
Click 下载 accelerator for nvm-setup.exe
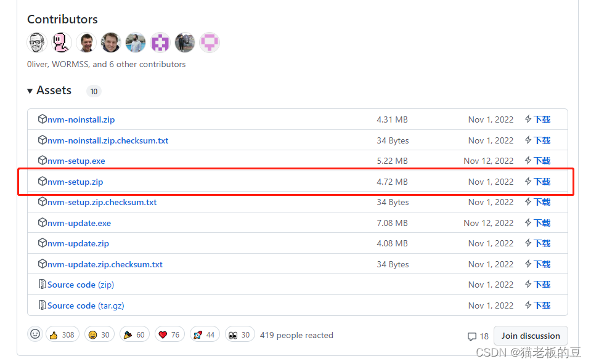point(542,161)
